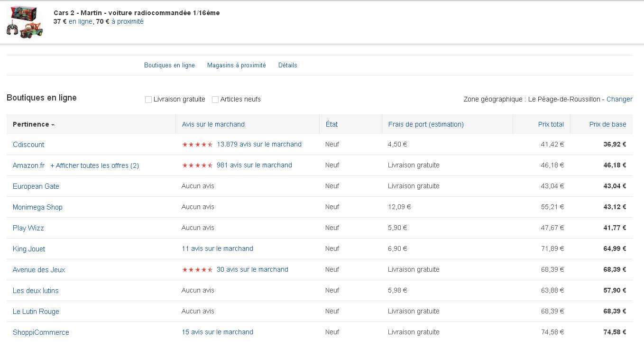Sort by the Prix de base column
This screenshot has width=644, height=349.
click(x=607, y=124)
